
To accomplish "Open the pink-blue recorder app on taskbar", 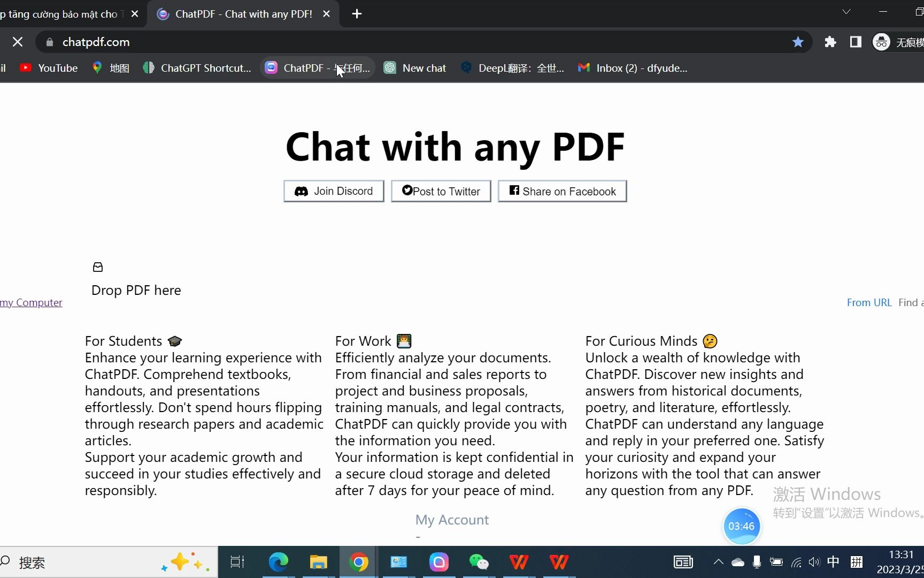I will coord(438,562).
